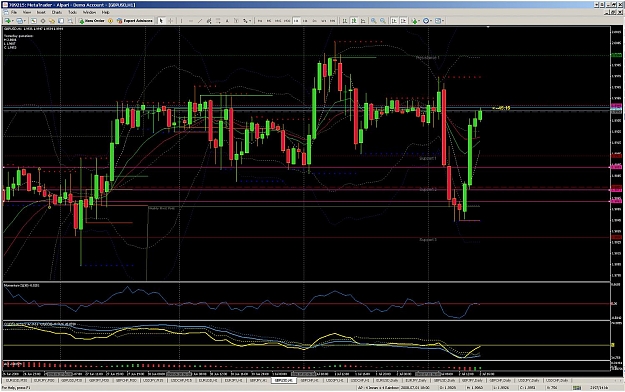This screenshot has width=625, height=392.
Task: Switch chart to M5 timeframe
Action: click(269, 20)
